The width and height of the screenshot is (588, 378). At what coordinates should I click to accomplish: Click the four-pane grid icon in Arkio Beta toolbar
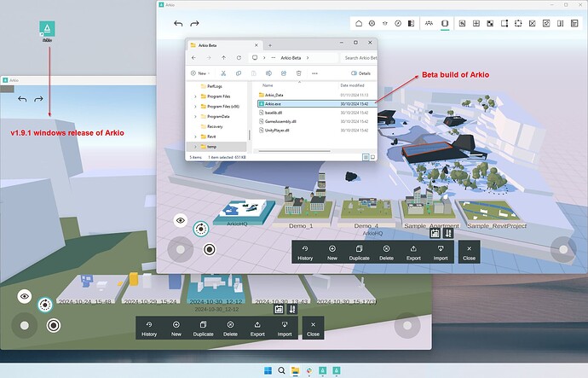(476, 23)
